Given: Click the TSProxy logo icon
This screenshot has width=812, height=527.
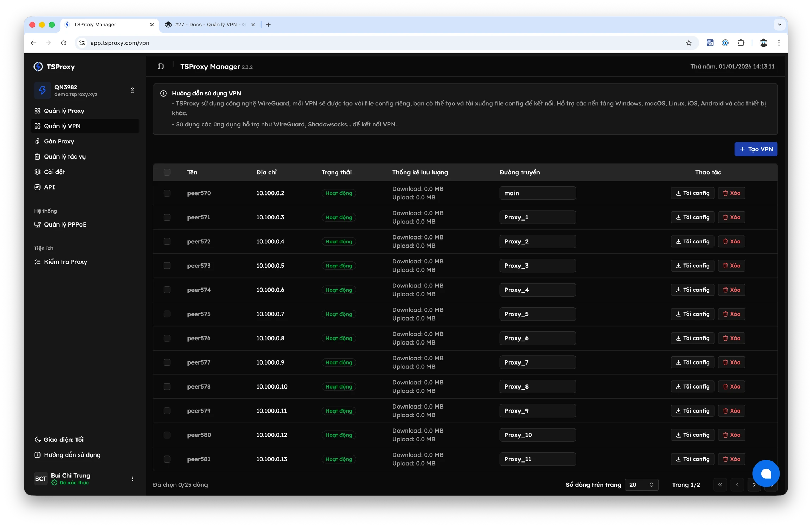Looking at the screenshot, I should coord(38,66).
